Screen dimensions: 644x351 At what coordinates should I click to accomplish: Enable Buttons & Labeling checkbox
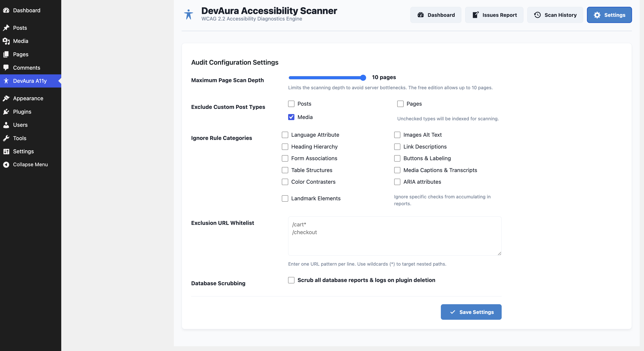[x=397, y=158]
